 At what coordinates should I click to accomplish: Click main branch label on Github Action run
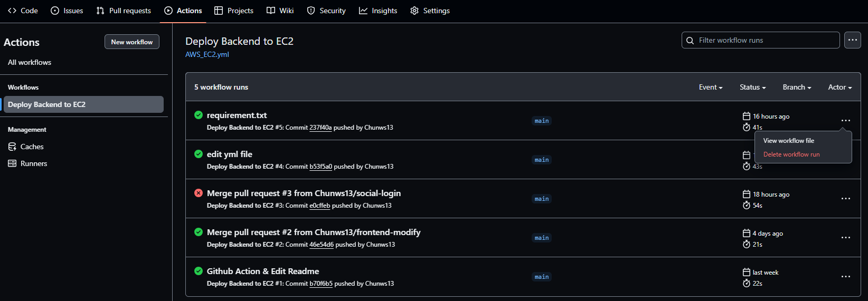[x=542, y=277]
